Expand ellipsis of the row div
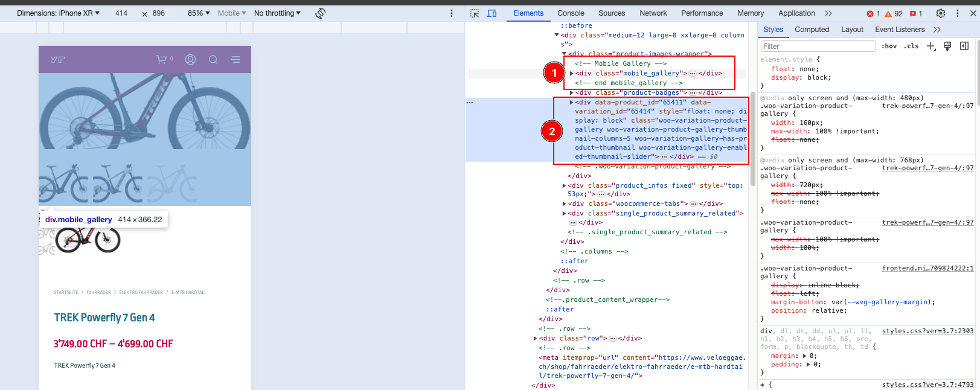This screenshot has height=390, width=980. click(x=613, y=339)
